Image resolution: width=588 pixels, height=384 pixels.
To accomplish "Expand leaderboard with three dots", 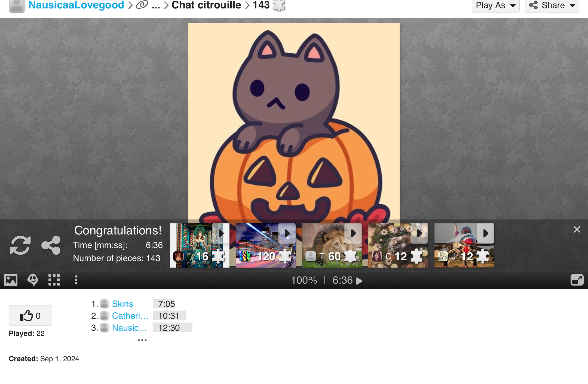I will (142, 340).
